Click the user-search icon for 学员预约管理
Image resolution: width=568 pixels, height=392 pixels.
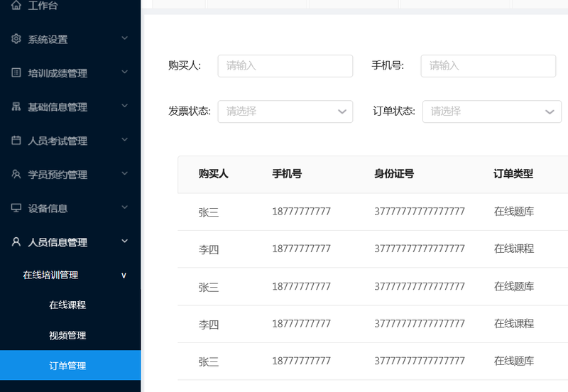coord(16,174)
